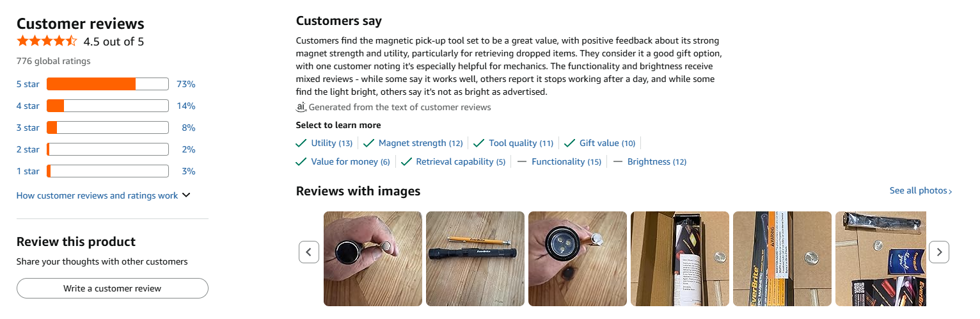Expand the ratings explanation chevron arrow
The height and width of the screenshot is (319, 980).
pos(186,195)
